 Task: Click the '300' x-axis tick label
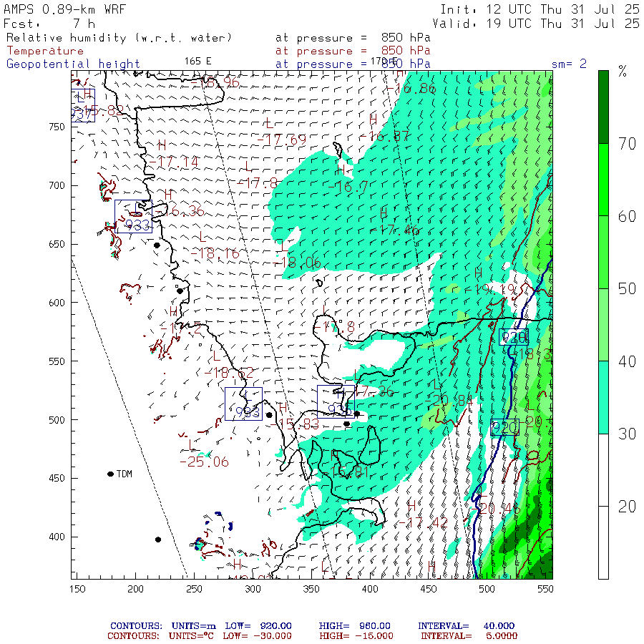(253, 589)
